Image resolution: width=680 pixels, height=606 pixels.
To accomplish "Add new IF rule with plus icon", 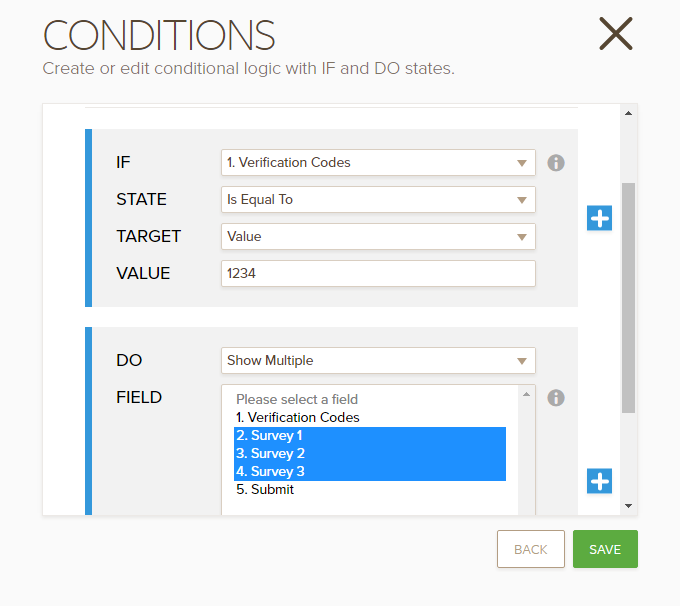I will click(x=599, y=218).
